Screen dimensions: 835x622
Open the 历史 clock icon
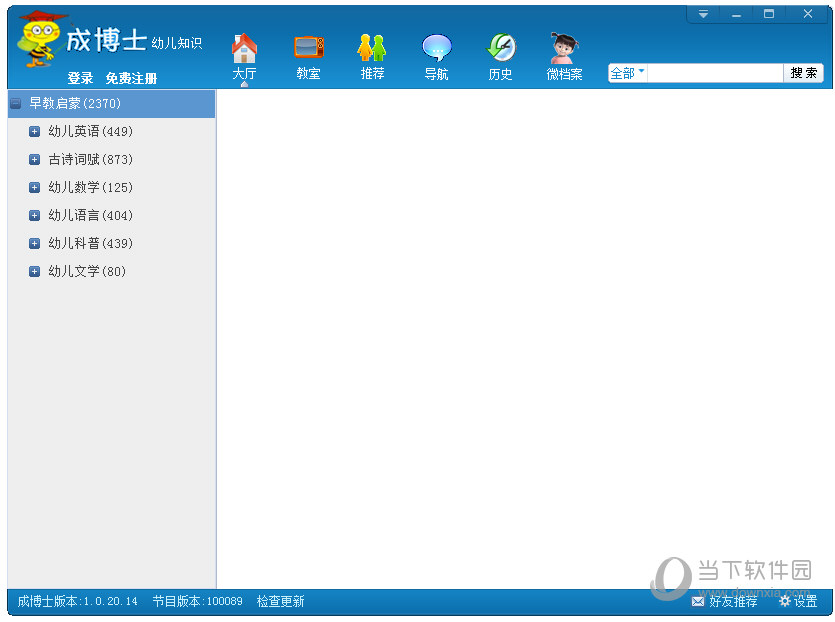pos(501,48)
